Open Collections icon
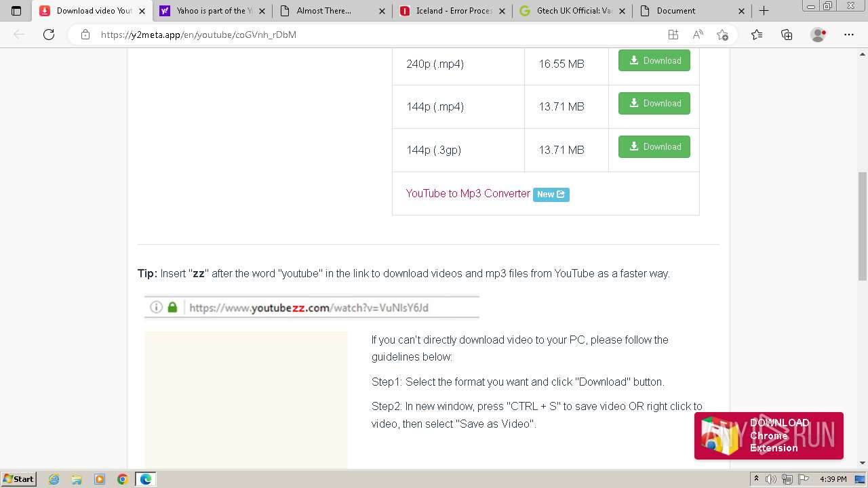 coord(787,35)
